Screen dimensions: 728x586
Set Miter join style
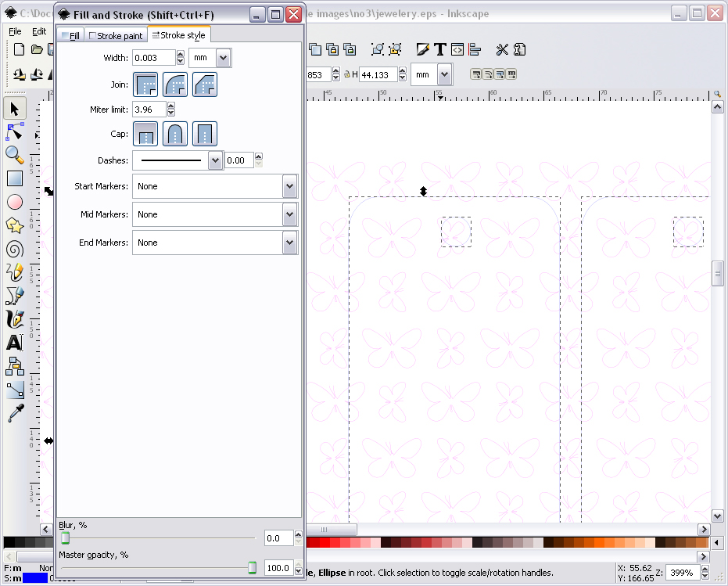coord(145,84)
